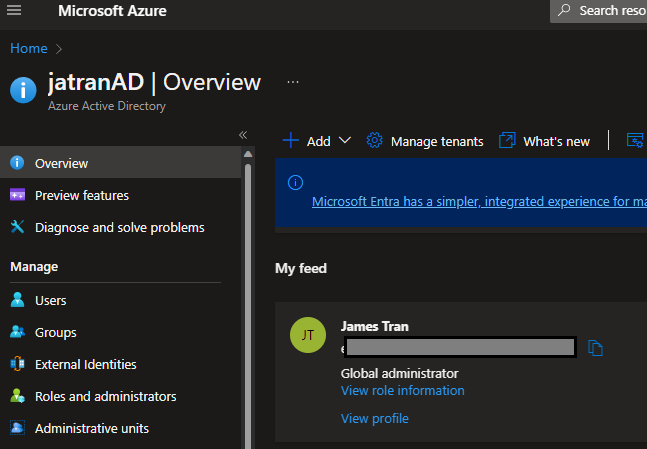Open Preview features menu item
Screen dimensions: 647x449
coord(120,195)
